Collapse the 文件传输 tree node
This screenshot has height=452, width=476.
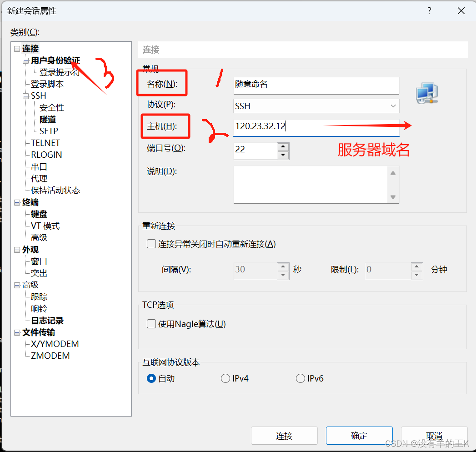pos(17,333)
